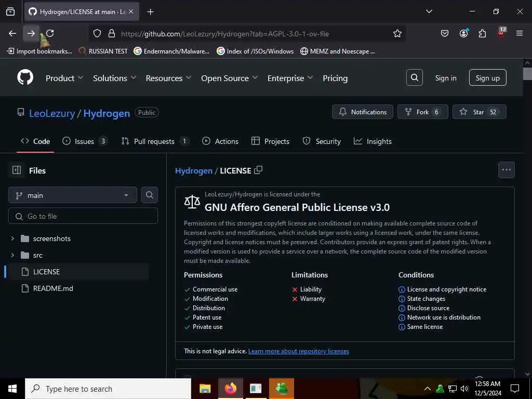Open File Explorer from the taskbar

[205, 389]
